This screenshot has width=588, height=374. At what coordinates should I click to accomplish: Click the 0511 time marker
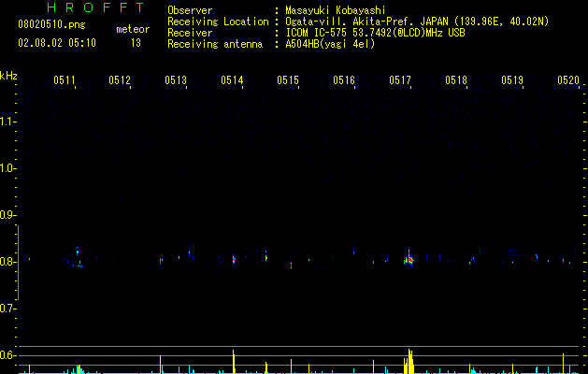click(65, 79)
